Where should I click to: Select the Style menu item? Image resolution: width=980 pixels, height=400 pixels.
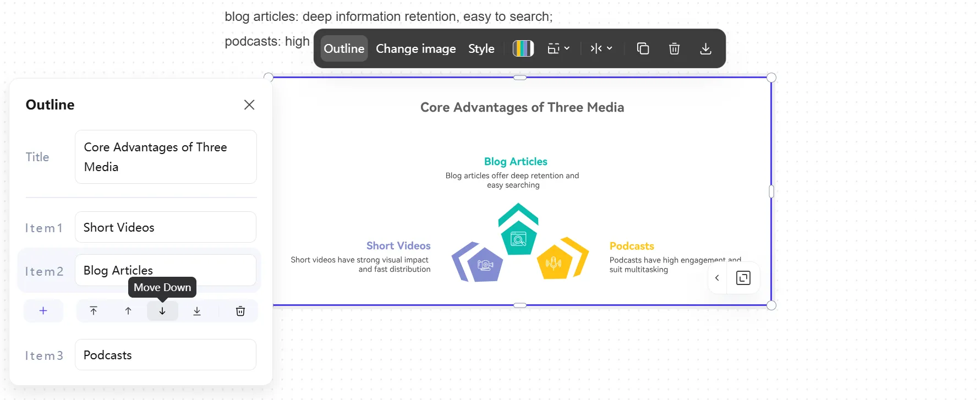[x=481, y=48]
